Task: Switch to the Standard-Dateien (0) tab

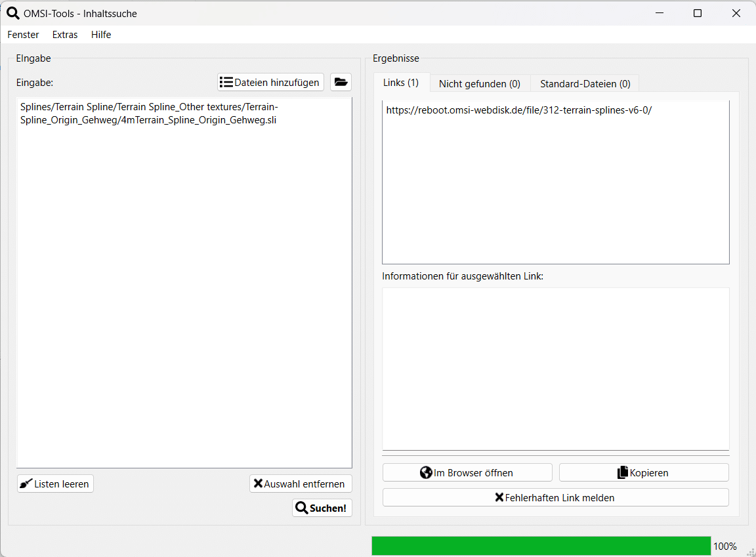Action: click(585, 83)
